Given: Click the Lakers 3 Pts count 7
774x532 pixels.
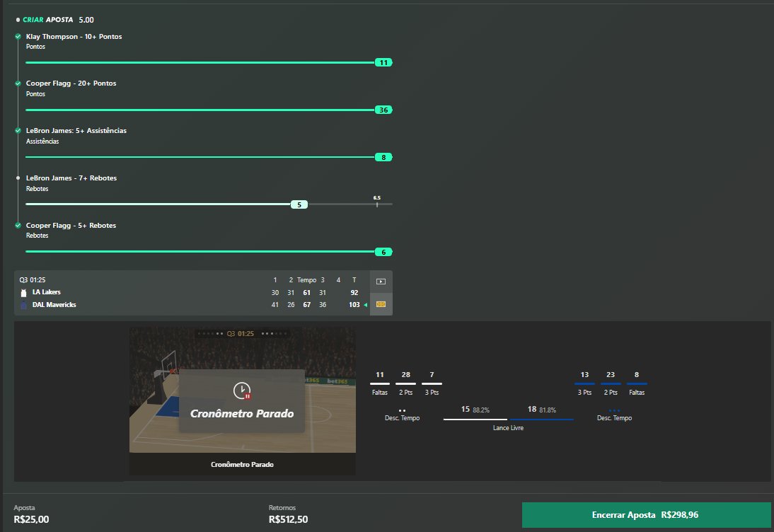Looking at the screenshot, I should pyautogui.click(x=432, y=374).
